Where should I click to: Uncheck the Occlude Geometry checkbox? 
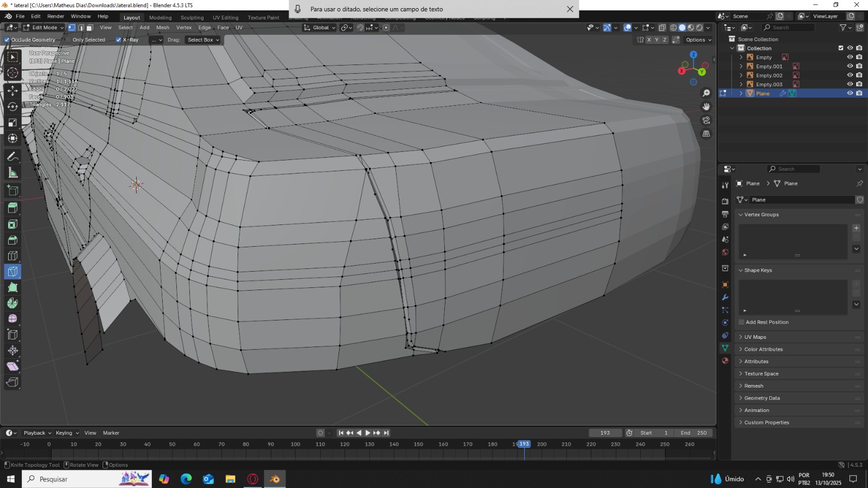click(7, 40)
